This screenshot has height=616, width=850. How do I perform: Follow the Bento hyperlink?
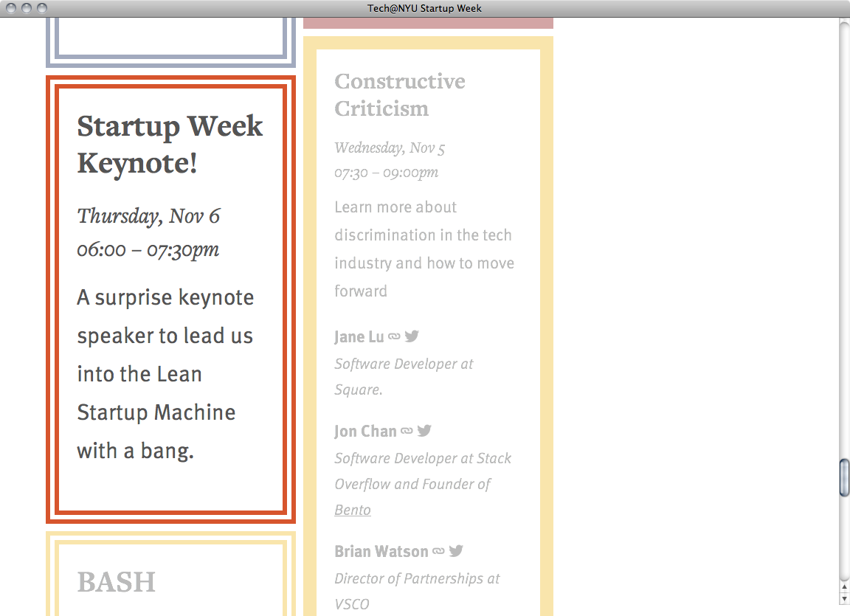(x=353, y=510)
